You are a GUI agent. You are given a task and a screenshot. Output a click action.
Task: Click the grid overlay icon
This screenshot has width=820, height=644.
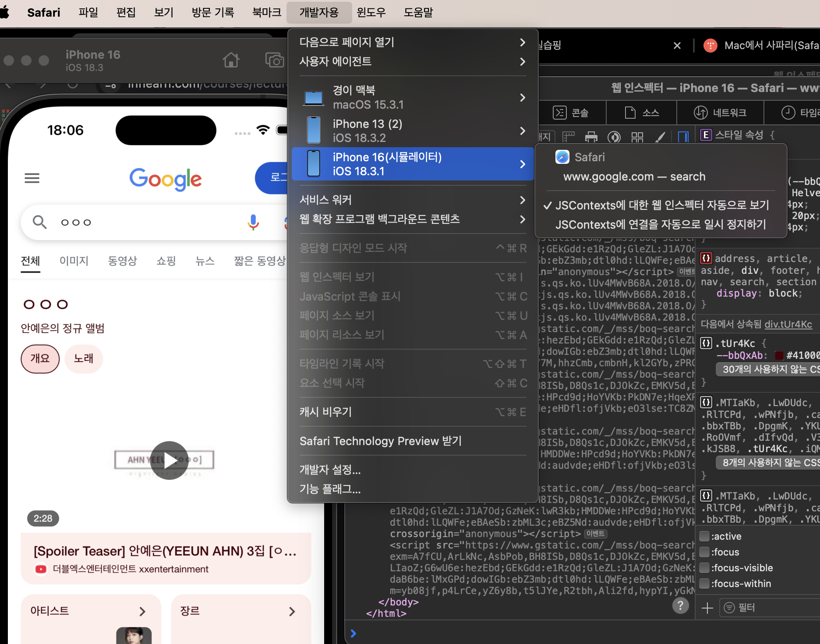click(x=637, y=137)
